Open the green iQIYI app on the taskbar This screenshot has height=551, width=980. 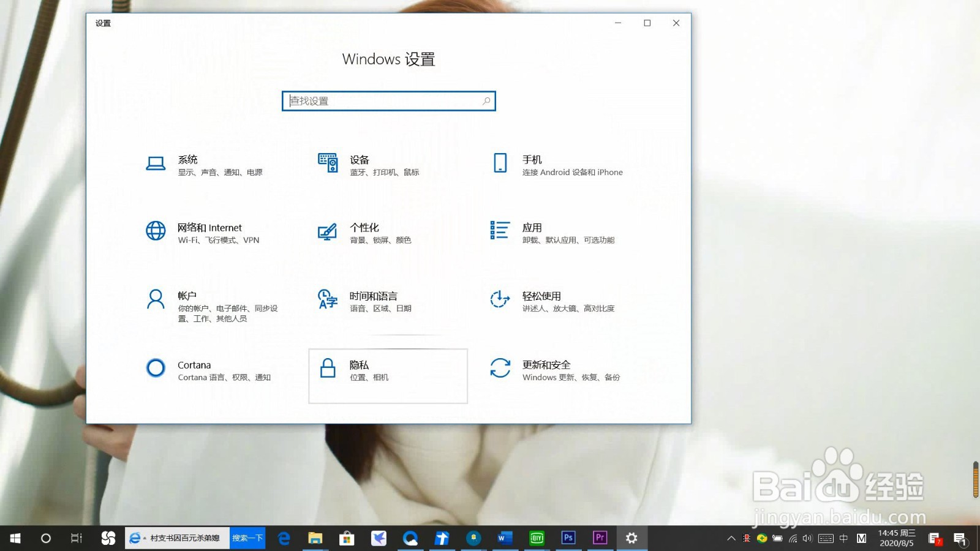coord(537,538)
